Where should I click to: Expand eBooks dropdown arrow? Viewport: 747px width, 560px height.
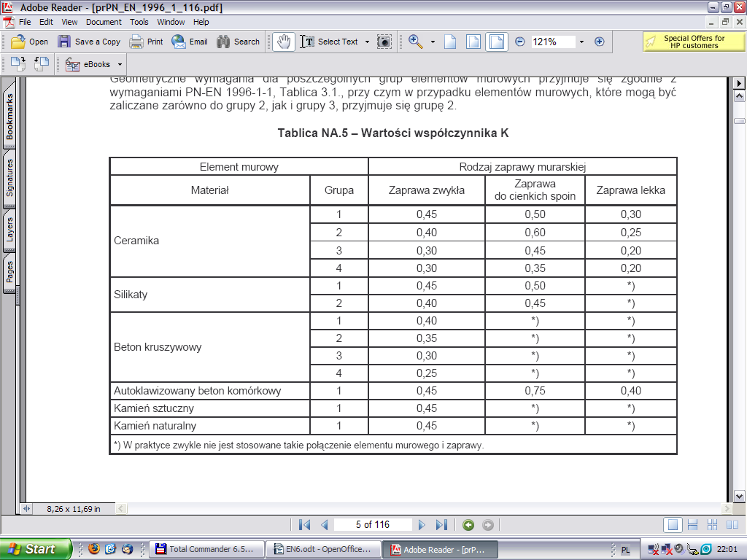pos(120,64)
